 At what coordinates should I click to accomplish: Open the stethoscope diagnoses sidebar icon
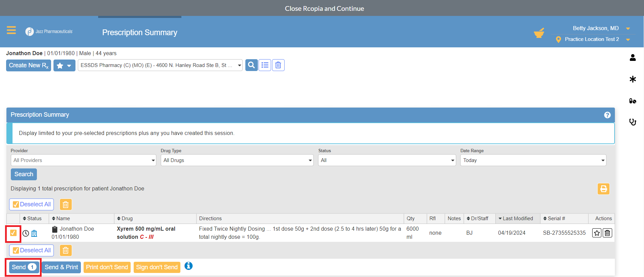(632, 122)
